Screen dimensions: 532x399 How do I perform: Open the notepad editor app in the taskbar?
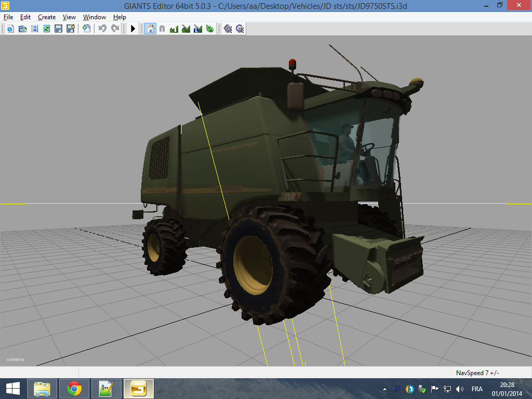pos(106,389)
